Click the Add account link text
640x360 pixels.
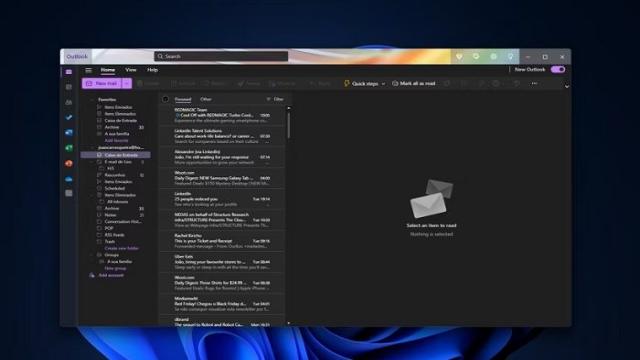(x=111, y=276)
